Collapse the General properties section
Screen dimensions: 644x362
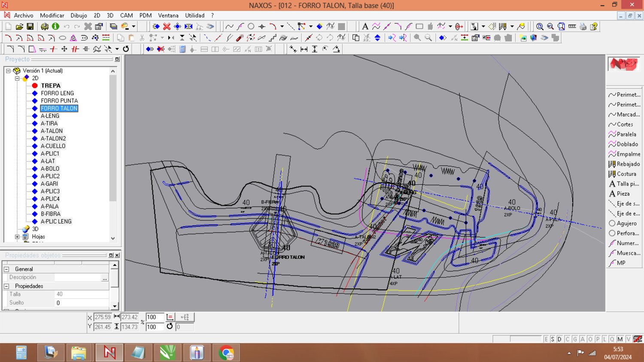(6, 269)
